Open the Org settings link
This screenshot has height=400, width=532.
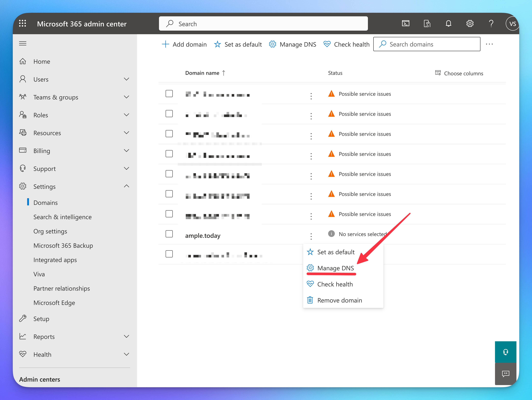point(50,231)
